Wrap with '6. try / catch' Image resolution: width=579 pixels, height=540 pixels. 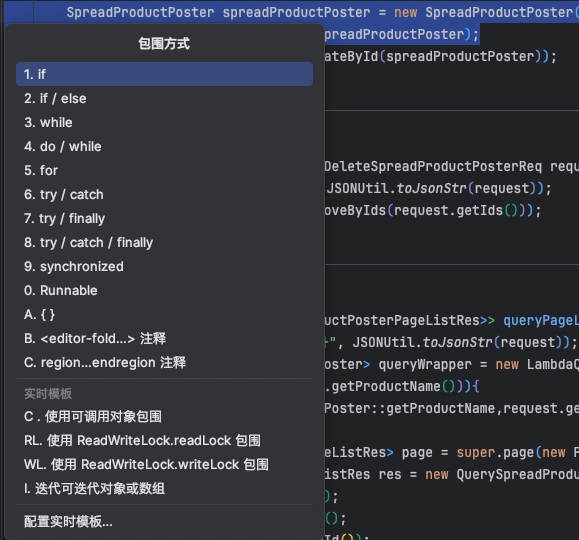164,195
